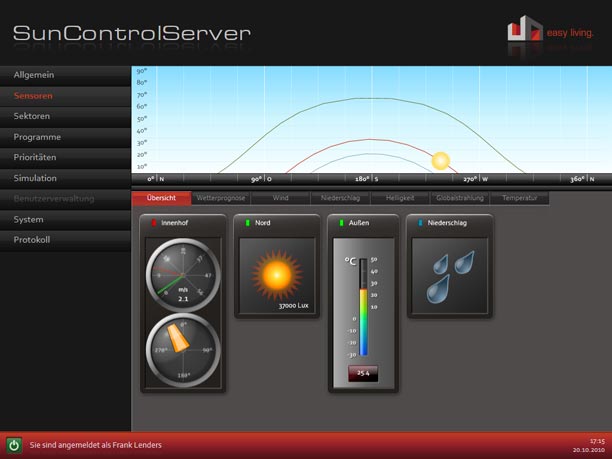Click the green power logout icon
This screenshot has height=459, width=612.
[x=15, y=445]
